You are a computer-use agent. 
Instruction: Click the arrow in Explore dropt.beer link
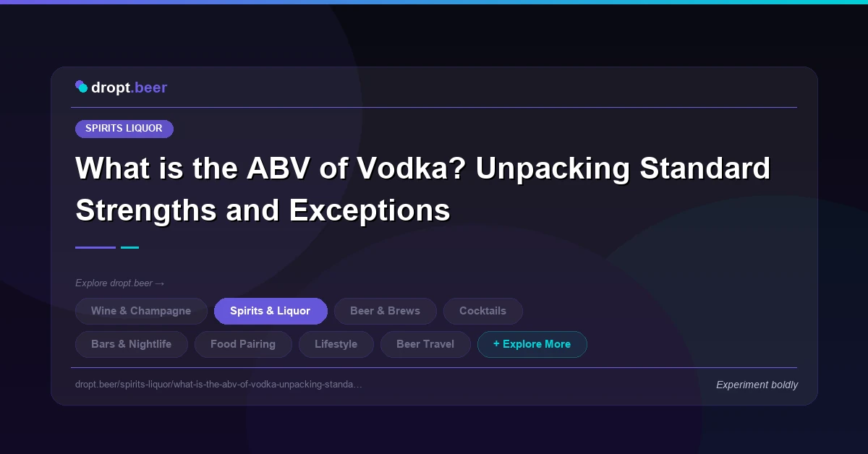click(x=161, y=283)
